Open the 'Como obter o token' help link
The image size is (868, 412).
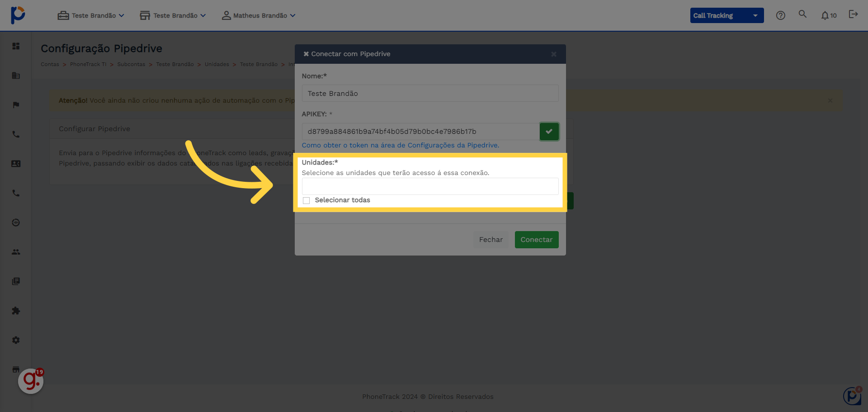tap(401, 145)
